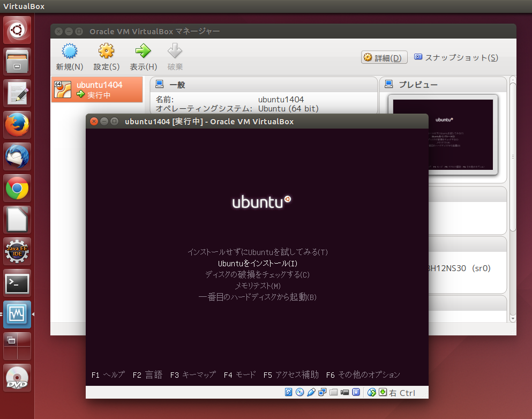532x419 pixels.
Task: Click the keyboard capture green arrow icon
Action: pyautogui.click(x=383, y=392)
